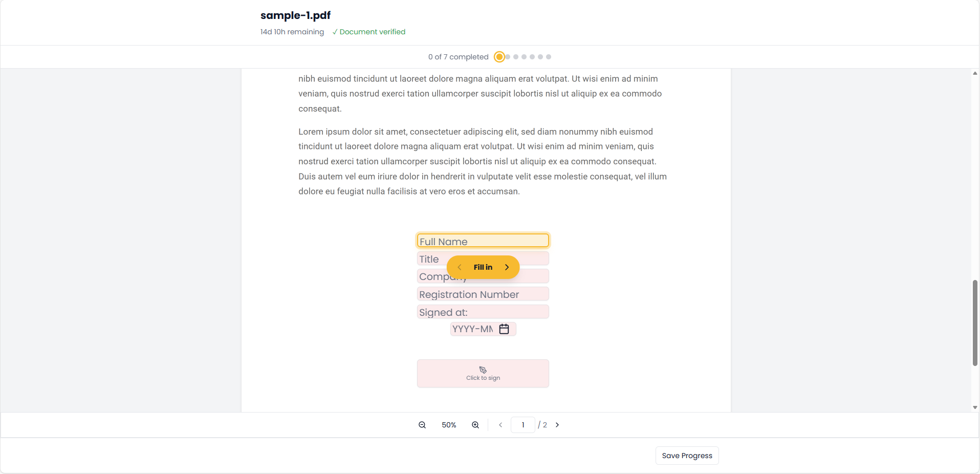Click the page number input box
980x474 pixels.
[x=522, y=425]
